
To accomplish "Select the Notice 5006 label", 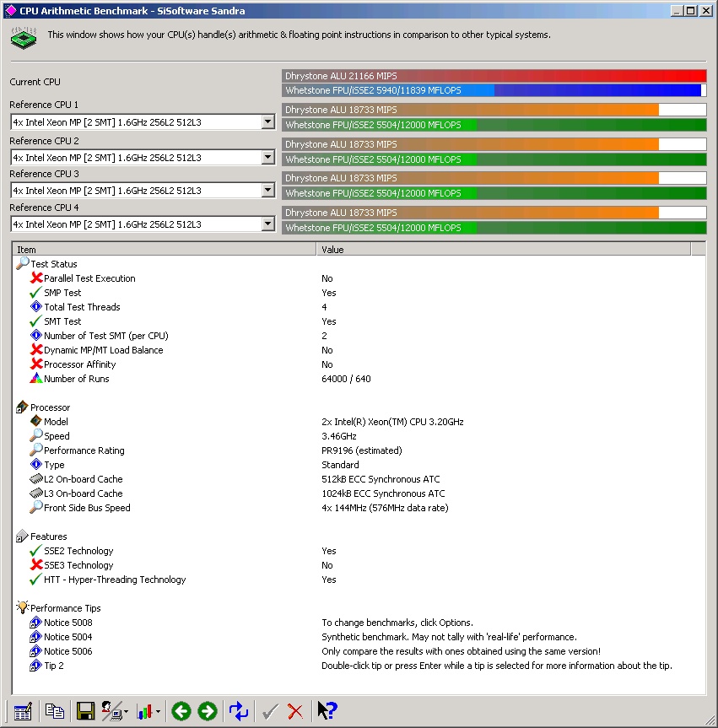I will click(67, 651).
